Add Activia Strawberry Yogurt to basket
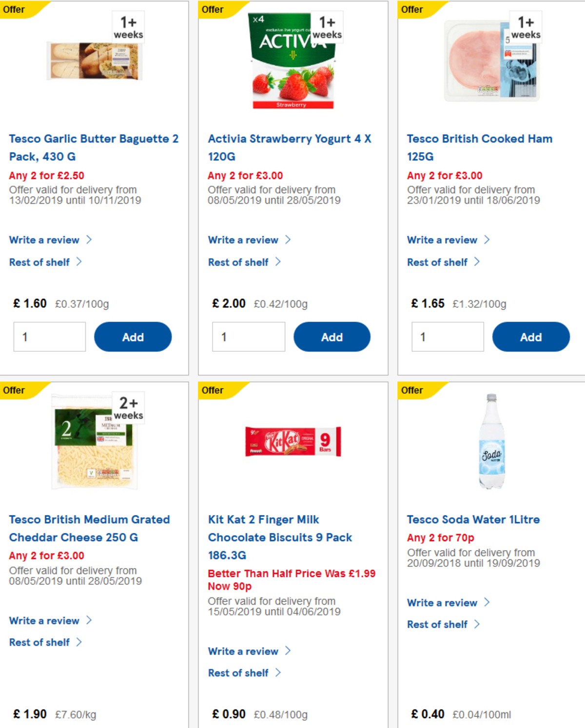The image size is (585, 728). [331, 336]
